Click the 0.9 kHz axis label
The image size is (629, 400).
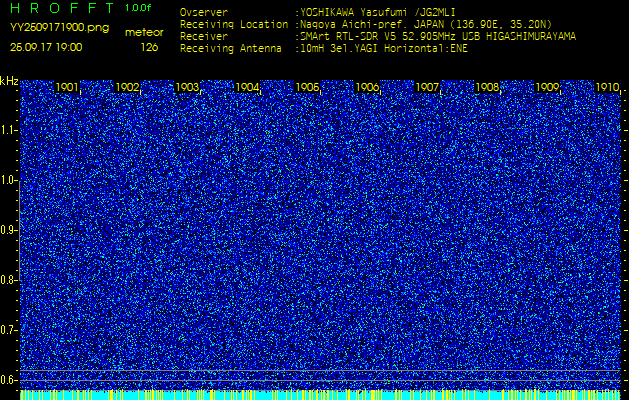pyautogui.click(x=9, y=230)
